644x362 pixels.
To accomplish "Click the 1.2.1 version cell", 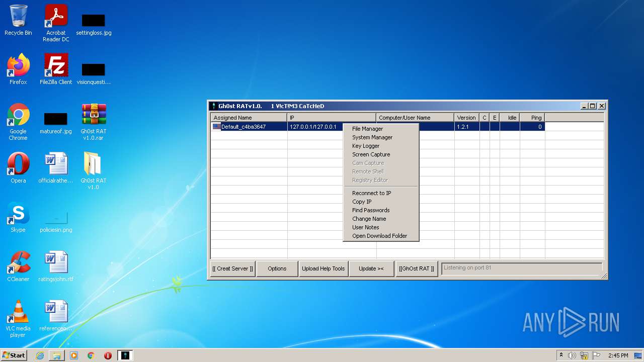I will click(x=466, y=127).
